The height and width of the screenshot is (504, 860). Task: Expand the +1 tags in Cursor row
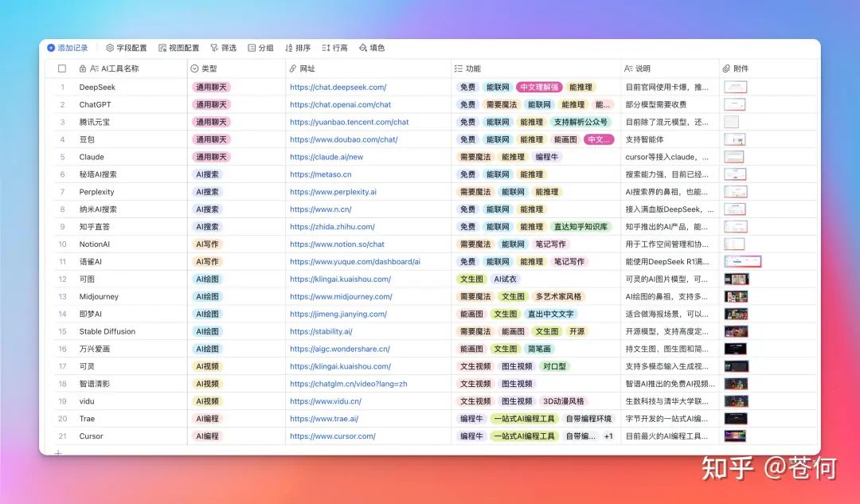point(608,436)
